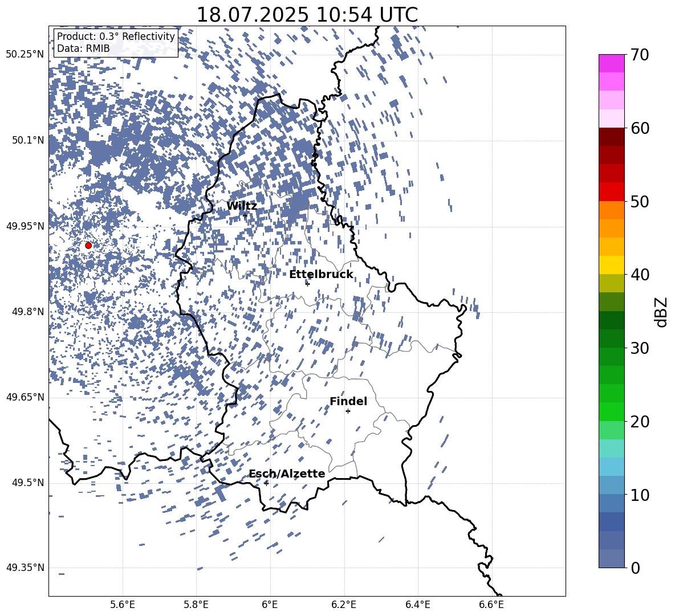Click the 49.8°N latitude label

[28, 312]
